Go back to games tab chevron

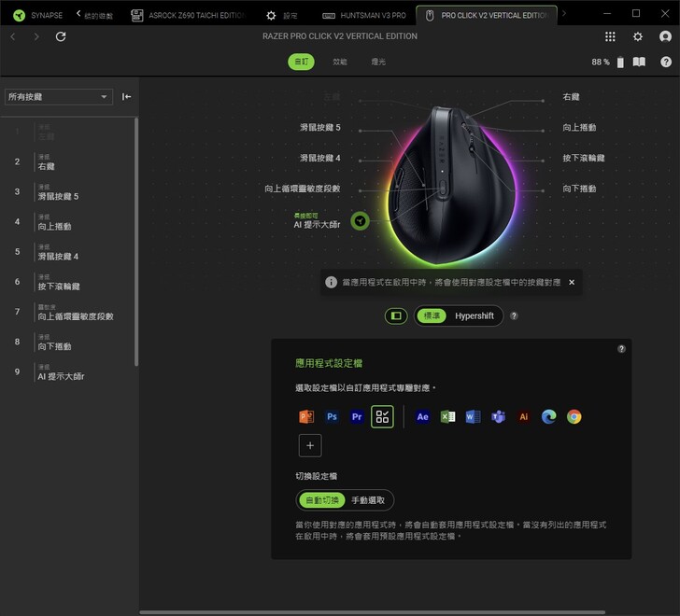(78, 14)
